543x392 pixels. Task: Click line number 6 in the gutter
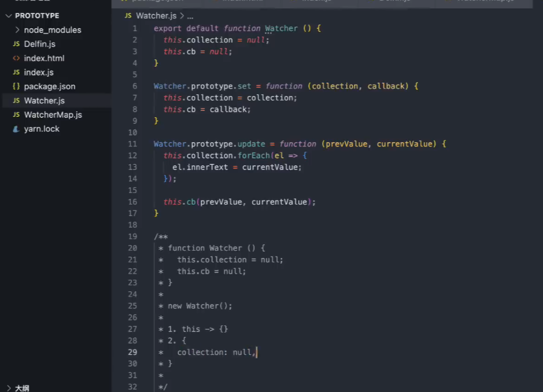(135, 86)
